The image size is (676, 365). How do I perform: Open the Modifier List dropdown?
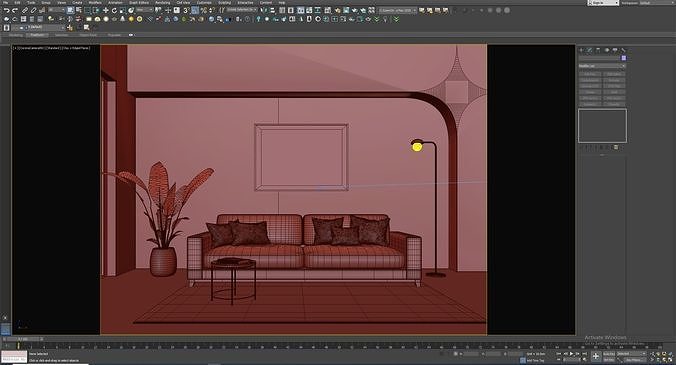[602, 66]
